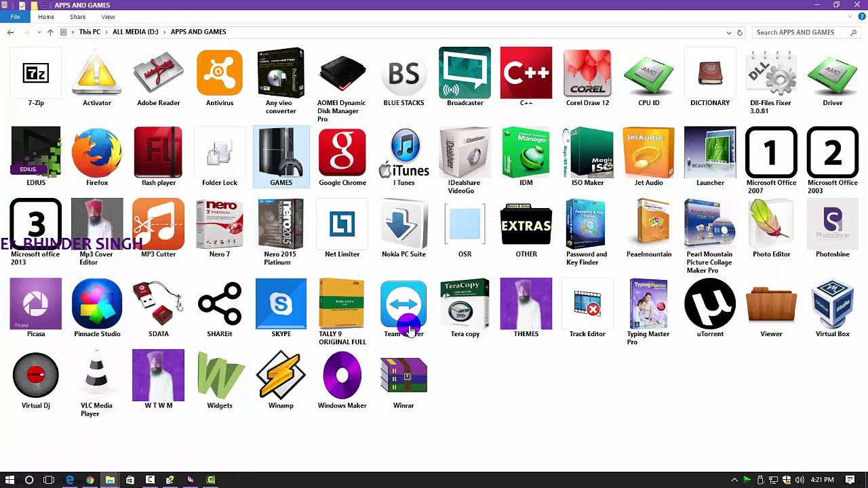
Task: Open the Dll-Files Fixer 3.0.81 folder
Action: [771, 81]
